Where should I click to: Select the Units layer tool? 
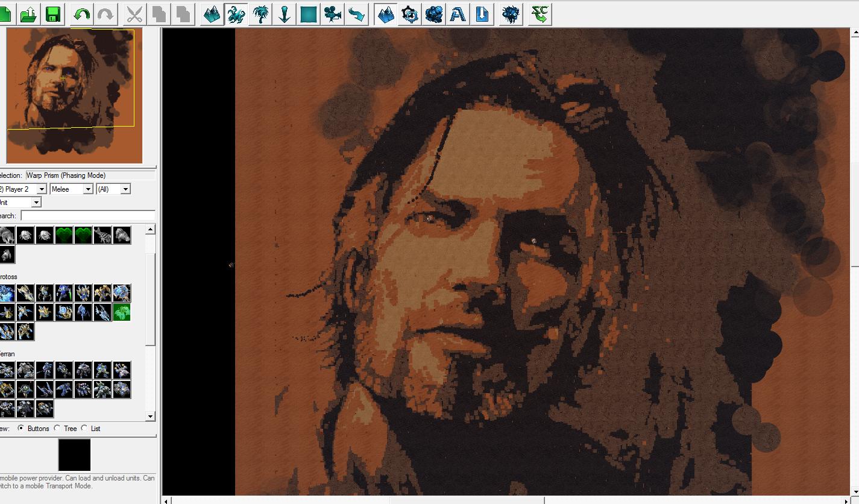236,14
